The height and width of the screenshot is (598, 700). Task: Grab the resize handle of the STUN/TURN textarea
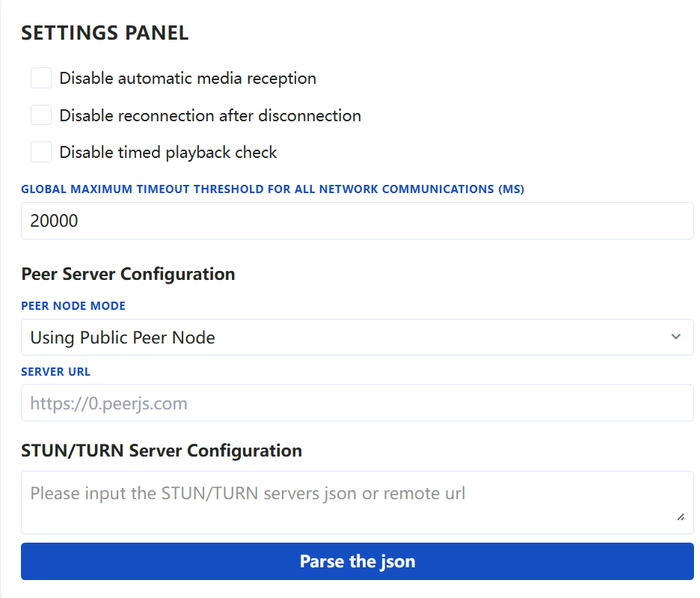680,516
